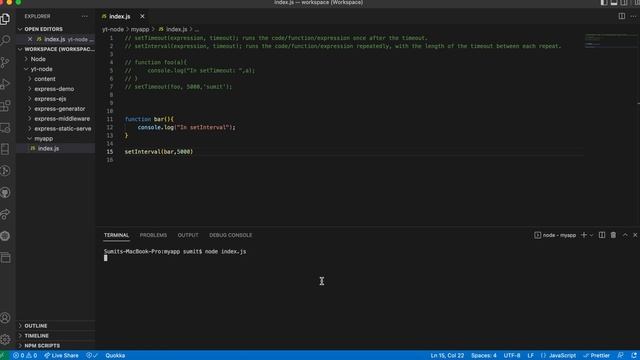Expand the express-demo folder

(x=54, y=89)
